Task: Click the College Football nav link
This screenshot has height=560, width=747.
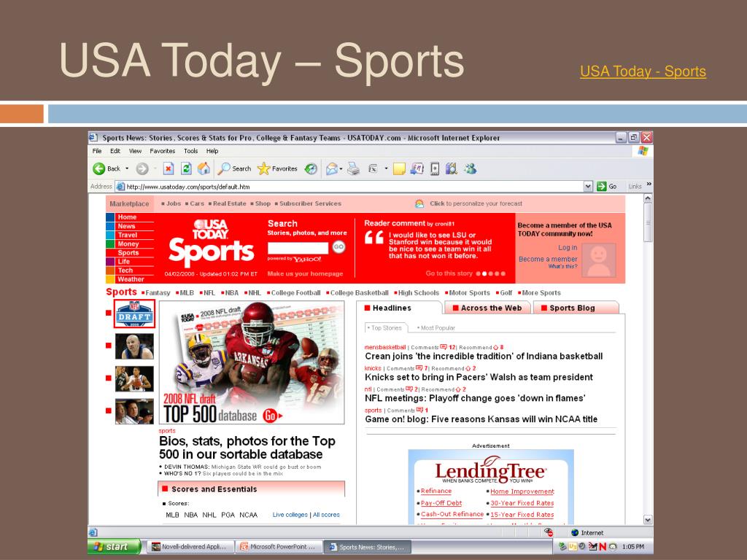Action: click(x=295, y=293)
